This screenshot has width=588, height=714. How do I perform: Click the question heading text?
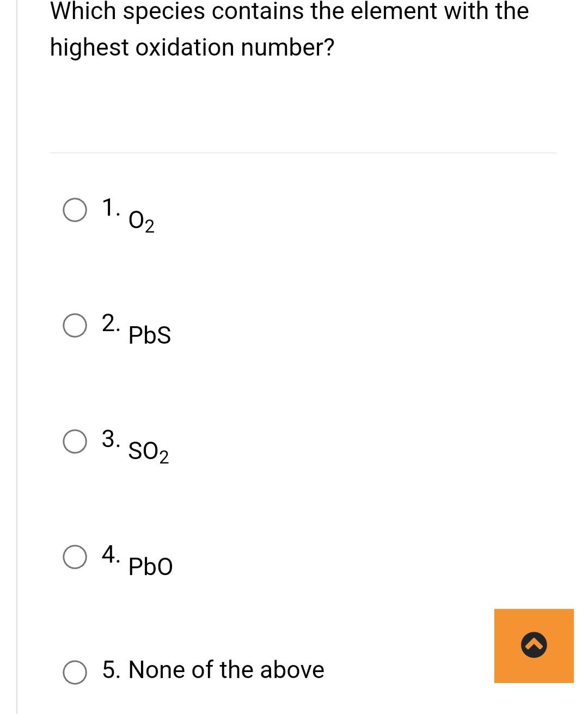click(289, 28)
